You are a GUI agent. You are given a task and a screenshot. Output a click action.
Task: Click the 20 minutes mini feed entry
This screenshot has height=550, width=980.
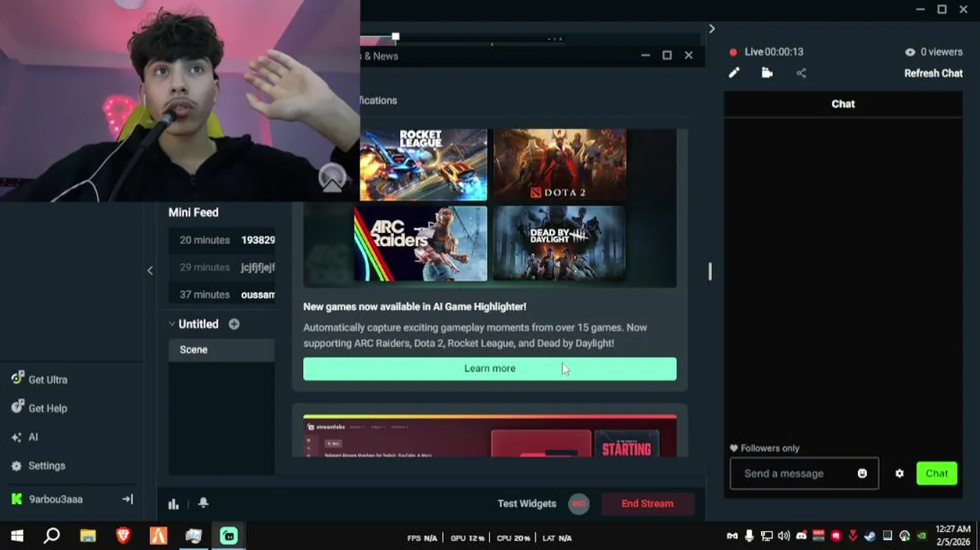point(221,240)
